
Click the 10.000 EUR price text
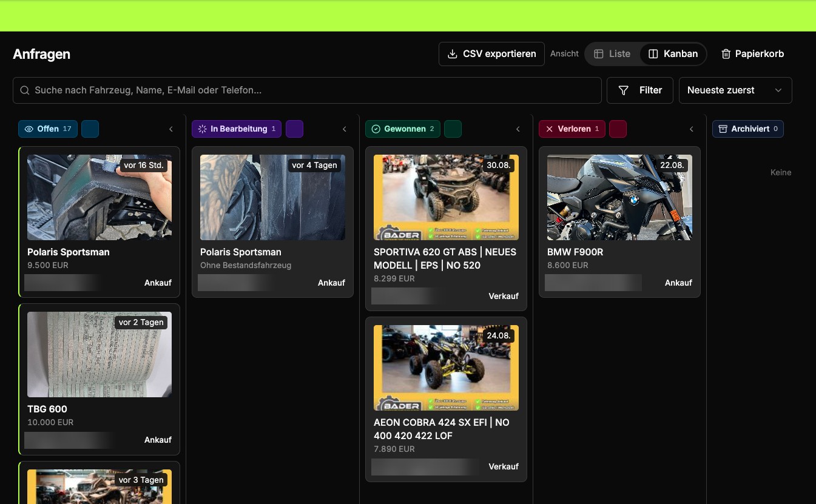50,423
